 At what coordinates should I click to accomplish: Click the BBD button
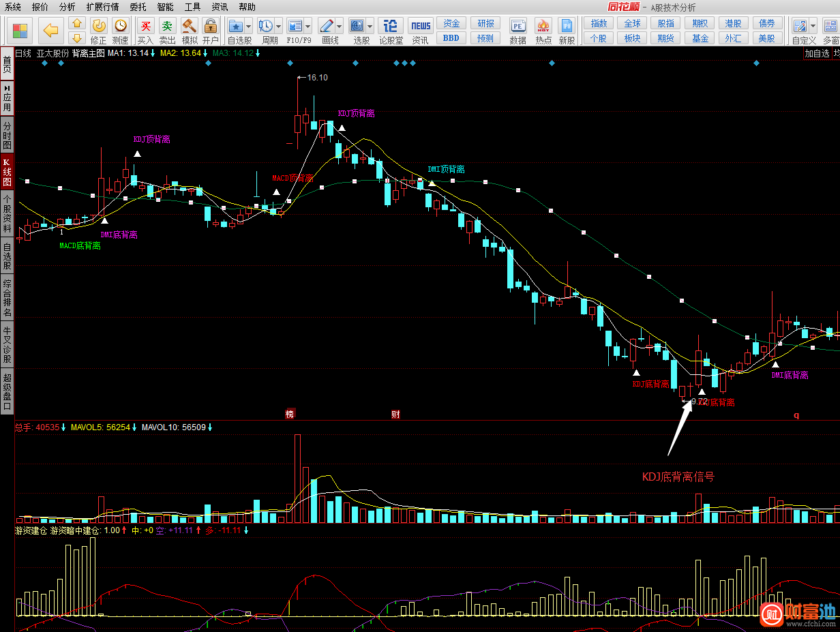[x=451, y=38]
